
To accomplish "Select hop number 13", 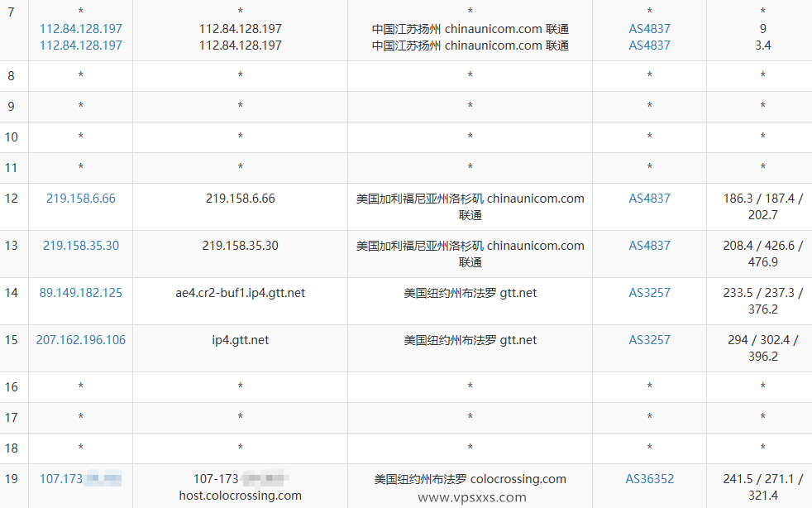I will [x=11, y=246].
